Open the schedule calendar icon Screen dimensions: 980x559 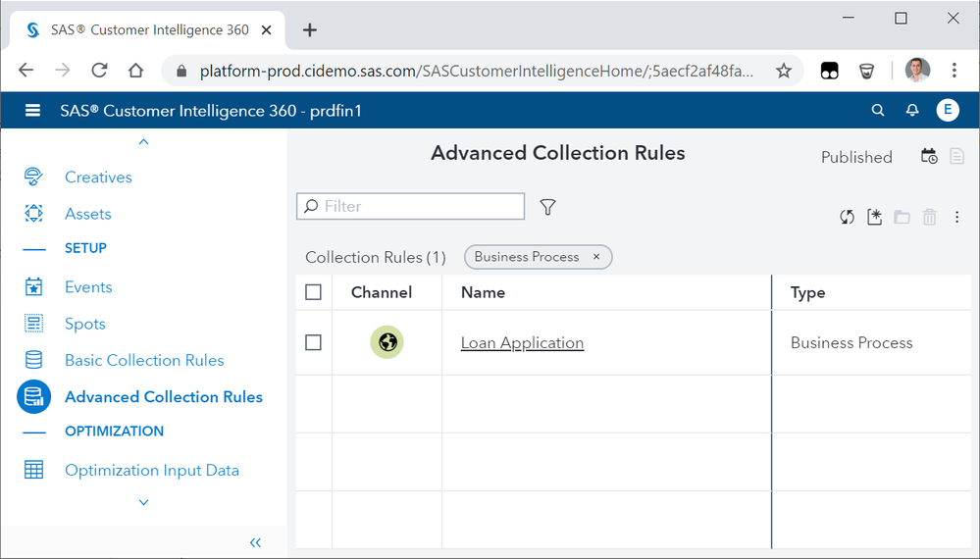click(x=929, y=157)
